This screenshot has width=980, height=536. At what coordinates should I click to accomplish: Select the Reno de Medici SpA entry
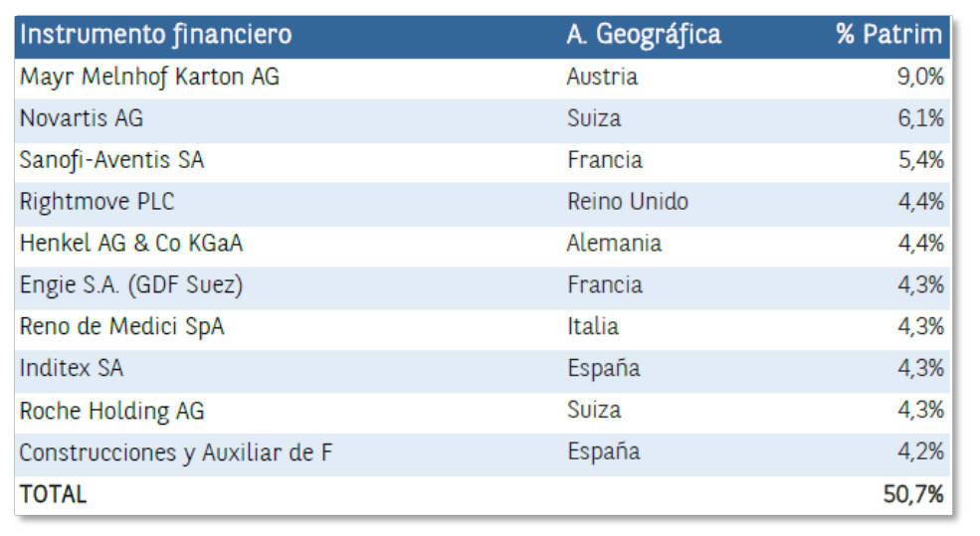pos(121,327)
